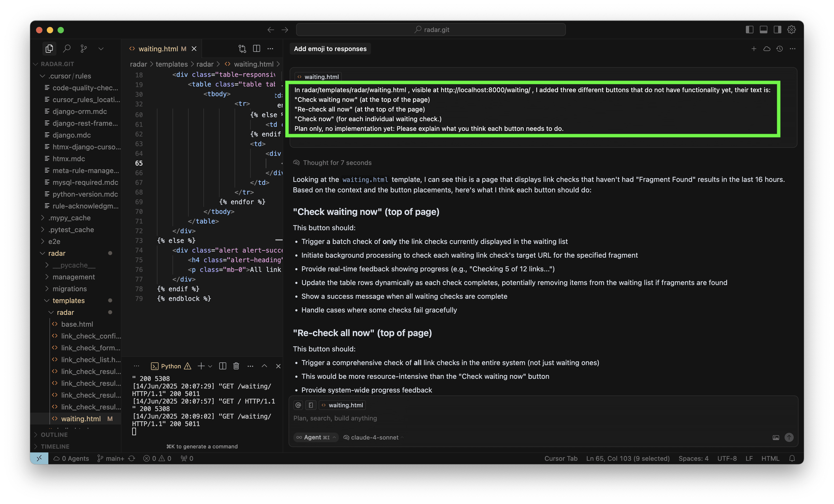Expand 'Thought for 7 seconds' section
This screenshot has width=834, height=504.
click(337, 163)
